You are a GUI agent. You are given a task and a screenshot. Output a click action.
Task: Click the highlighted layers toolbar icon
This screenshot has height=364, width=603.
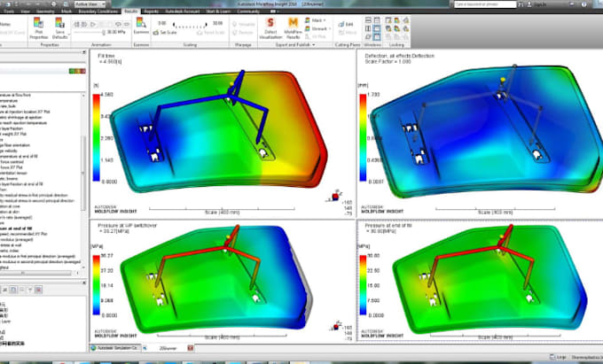(13, 290)
